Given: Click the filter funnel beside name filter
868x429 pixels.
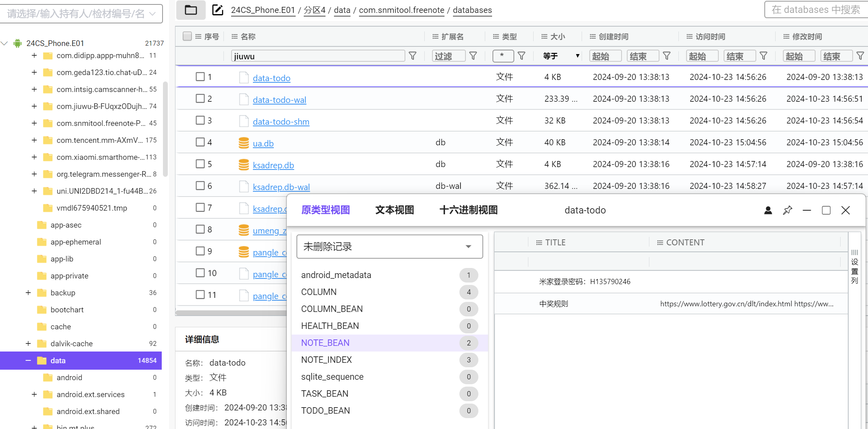Looking at the screenshot, I should tap(413, 56).
